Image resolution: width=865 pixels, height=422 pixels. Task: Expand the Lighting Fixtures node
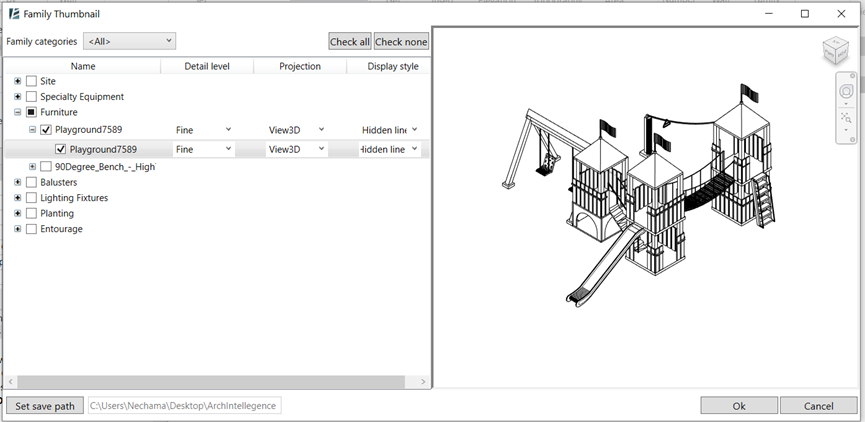coord(18,197)
